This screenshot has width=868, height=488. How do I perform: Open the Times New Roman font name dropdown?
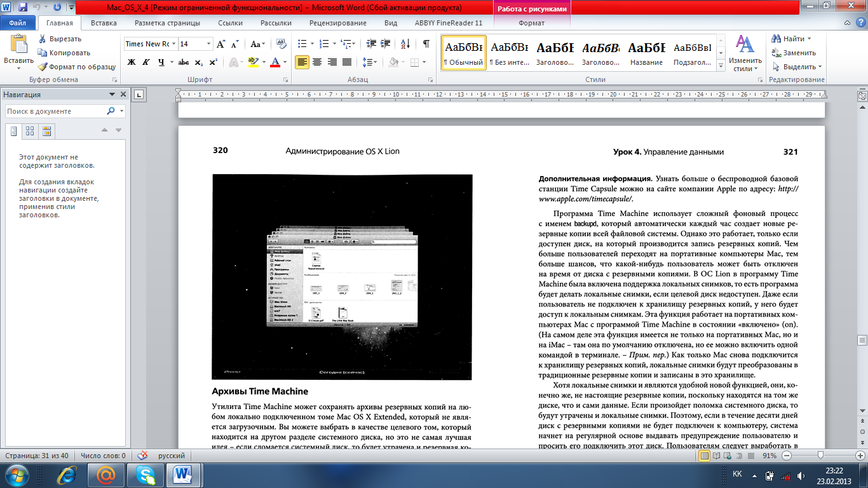(x=173, y=44)
